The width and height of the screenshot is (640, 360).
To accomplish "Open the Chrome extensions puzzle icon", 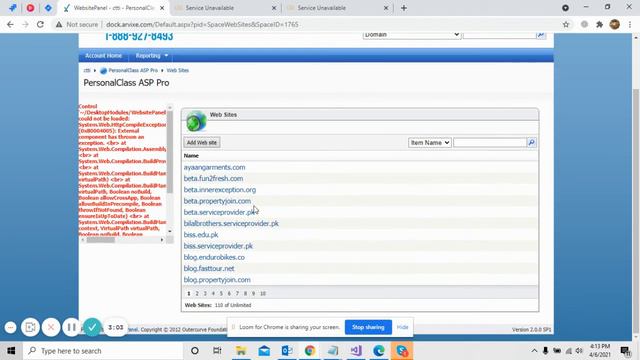I will (x=599, y=24).
